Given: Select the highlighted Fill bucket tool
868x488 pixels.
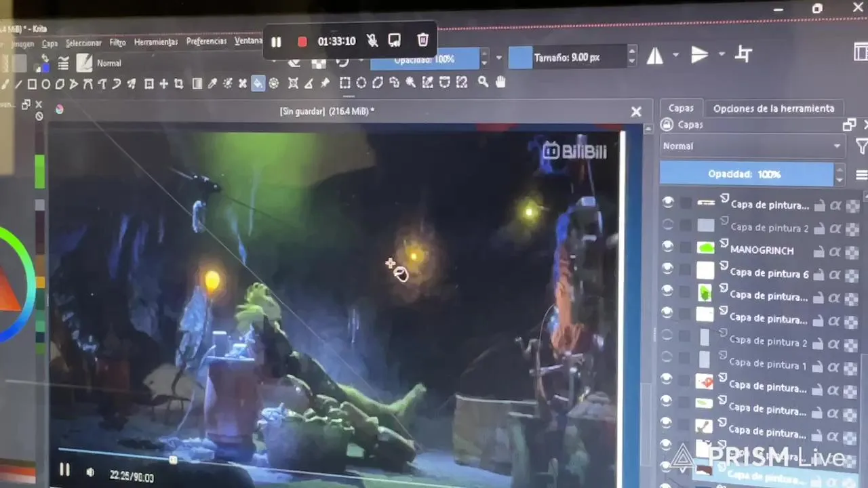Looking at the screenshot, I should [258, 83].
